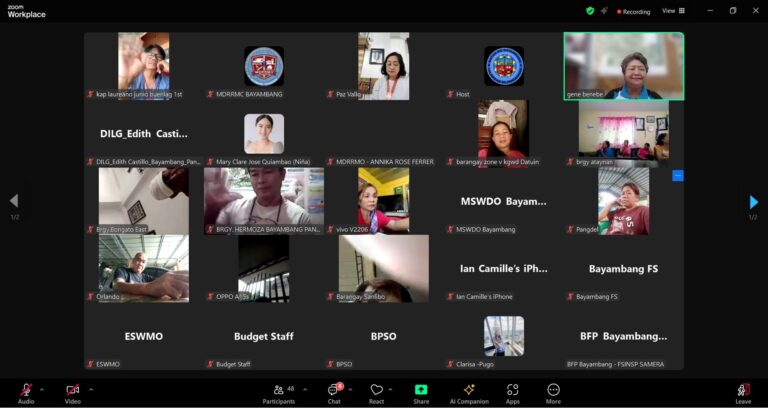Viewport: 768px width, 408px height.
Task: Expand the Participants options arrow
Action: (x=304, y=389)
